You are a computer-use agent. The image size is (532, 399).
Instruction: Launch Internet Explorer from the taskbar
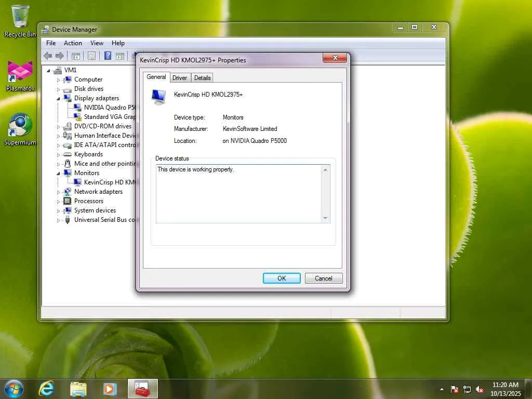click(46, 389)
